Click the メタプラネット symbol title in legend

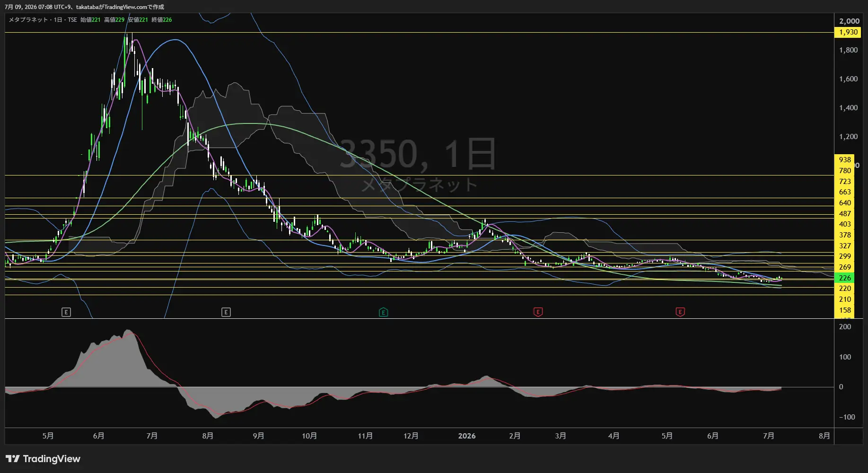pyautogui.click(x=28, y=20)
